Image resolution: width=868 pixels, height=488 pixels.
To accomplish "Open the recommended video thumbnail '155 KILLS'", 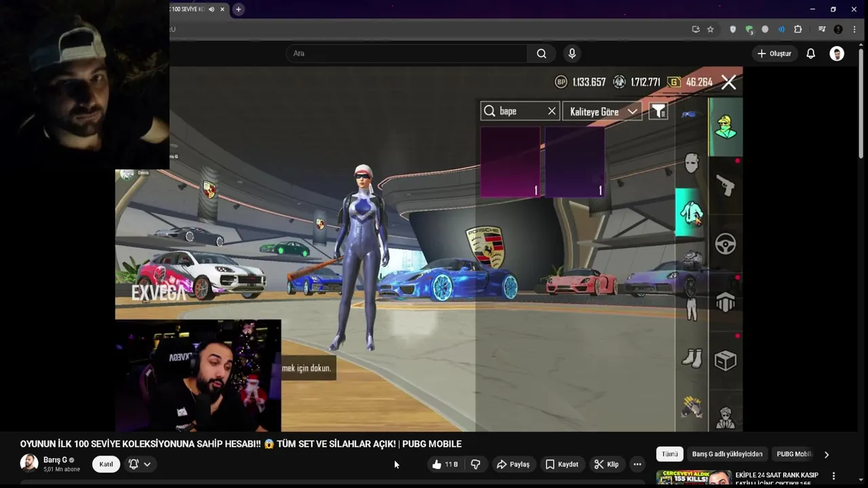I will pyautogui.click(x=693, y=478).
